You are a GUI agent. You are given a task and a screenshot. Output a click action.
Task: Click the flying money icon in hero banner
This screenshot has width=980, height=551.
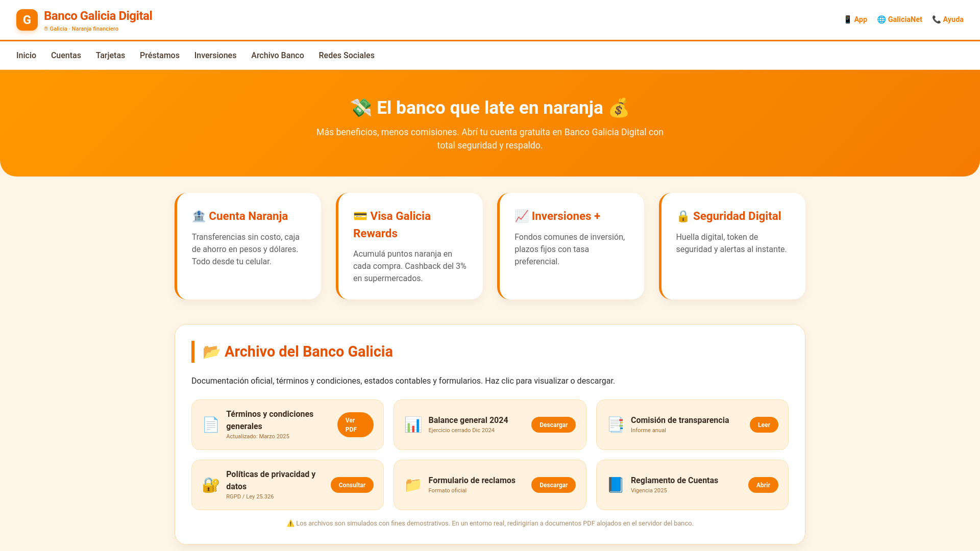(361, 108)
